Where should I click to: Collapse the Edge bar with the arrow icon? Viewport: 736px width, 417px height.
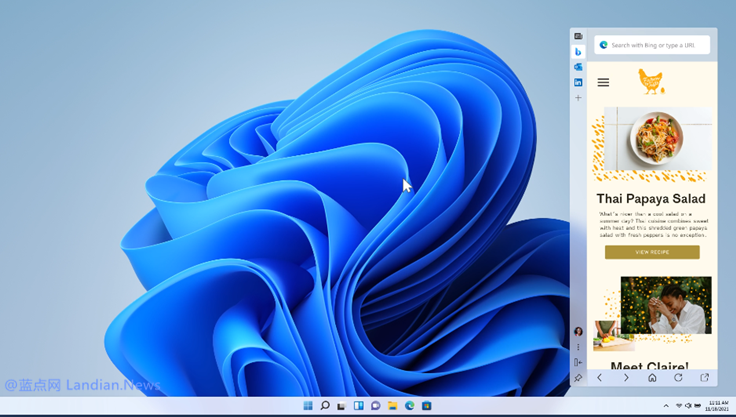[578, 362]
